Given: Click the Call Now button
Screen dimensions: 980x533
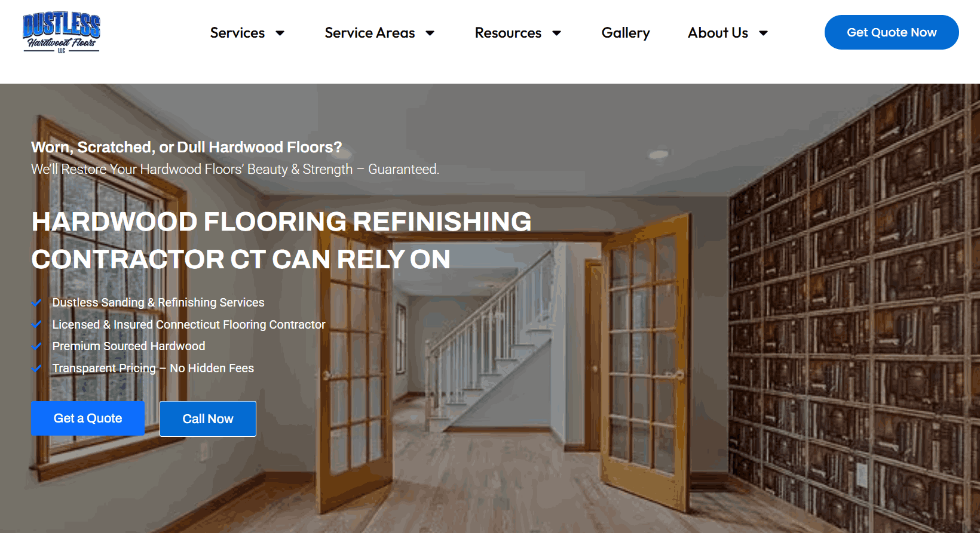Looking at the screenshot, I should 208,419.
